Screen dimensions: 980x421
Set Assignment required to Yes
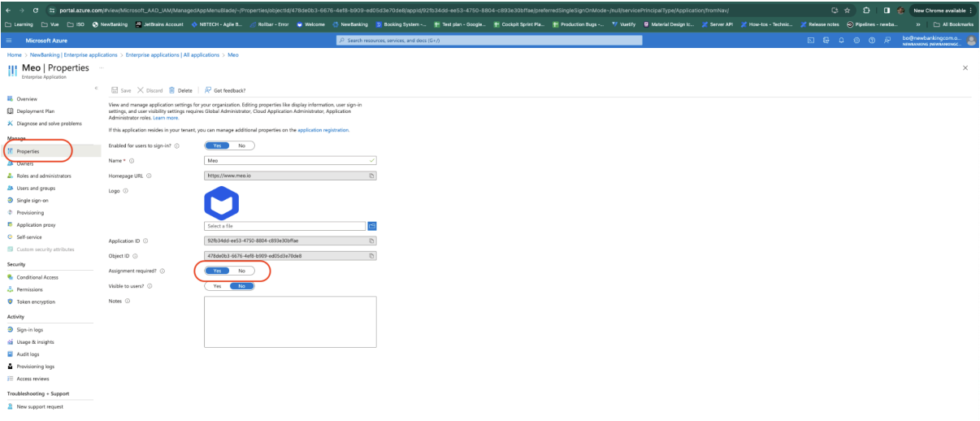[217, 271]
